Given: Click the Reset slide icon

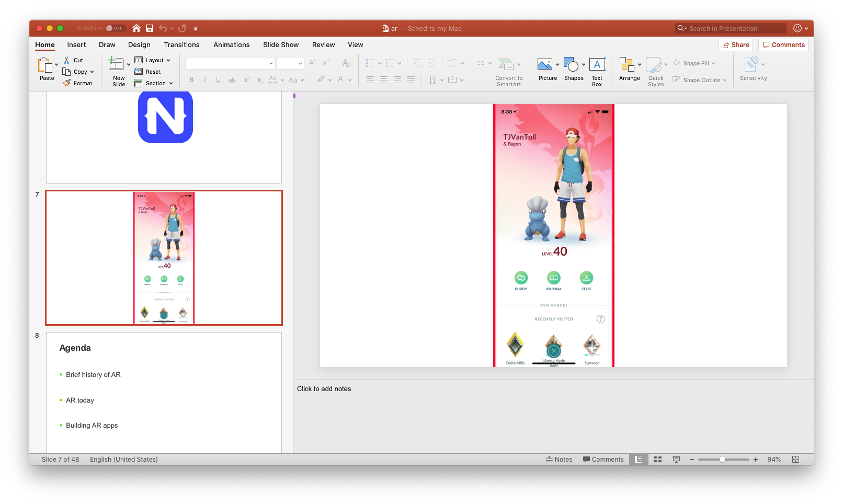Looking at the screenshot, I should 139,72.
